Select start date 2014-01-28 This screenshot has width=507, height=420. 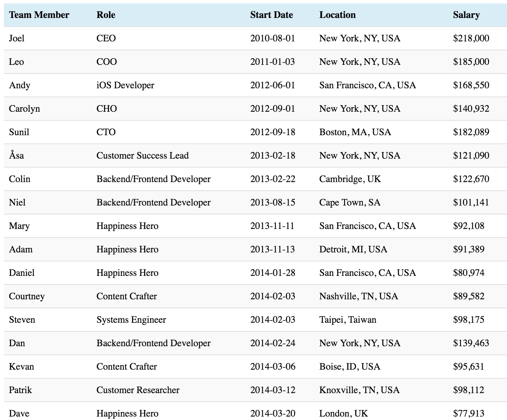point(273,273)
